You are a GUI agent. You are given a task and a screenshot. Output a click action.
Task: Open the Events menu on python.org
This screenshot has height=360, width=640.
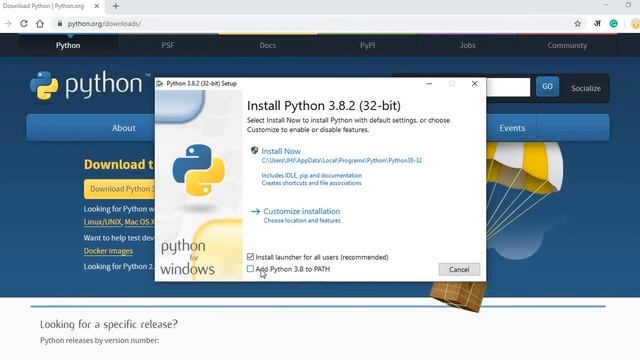[512, 128]
